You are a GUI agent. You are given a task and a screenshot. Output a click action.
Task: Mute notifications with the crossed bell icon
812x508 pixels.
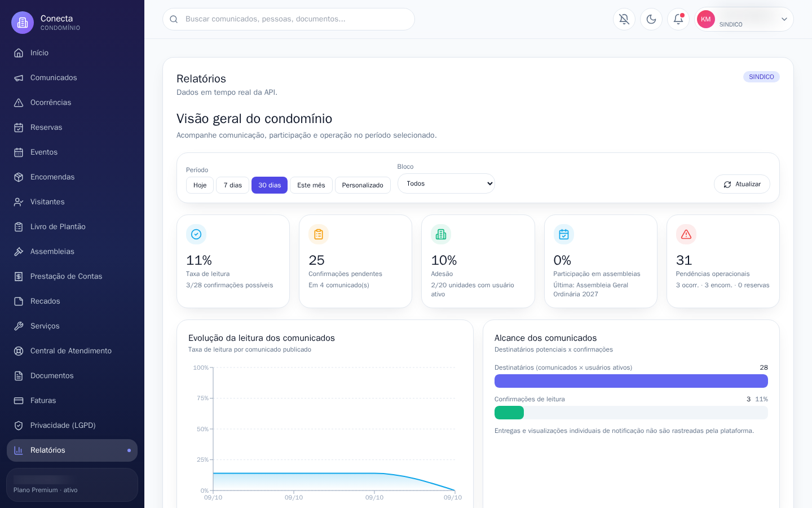coord(624,19)
